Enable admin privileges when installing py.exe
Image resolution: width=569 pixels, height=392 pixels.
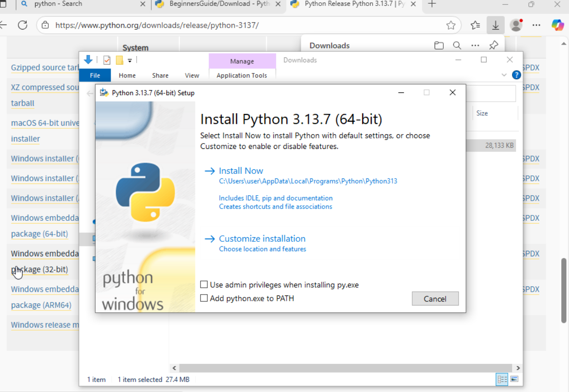tap(204, 284)
